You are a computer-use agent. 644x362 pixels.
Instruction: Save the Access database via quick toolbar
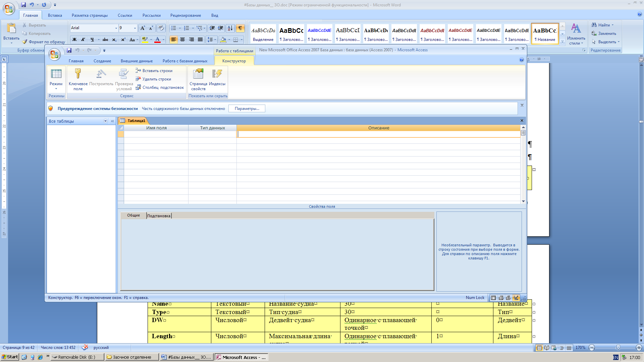(x=69, y=50)
